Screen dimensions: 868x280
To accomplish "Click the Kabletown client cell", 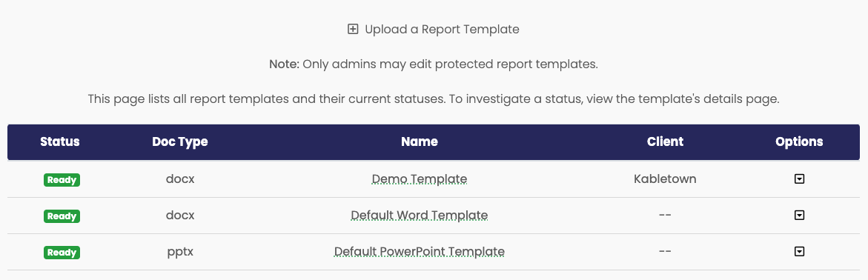I will pyautogui.click(x=665, y=179).
